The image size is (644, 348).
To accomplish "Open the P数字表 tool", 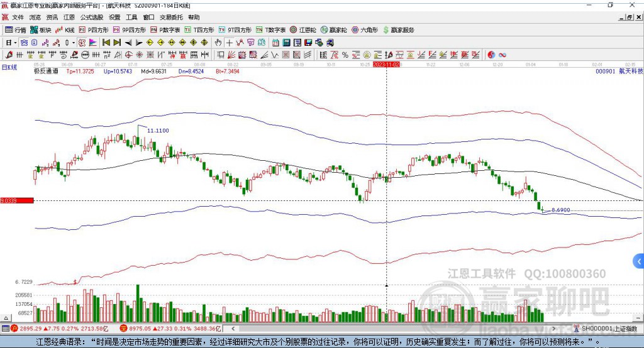I will point(165,30).
